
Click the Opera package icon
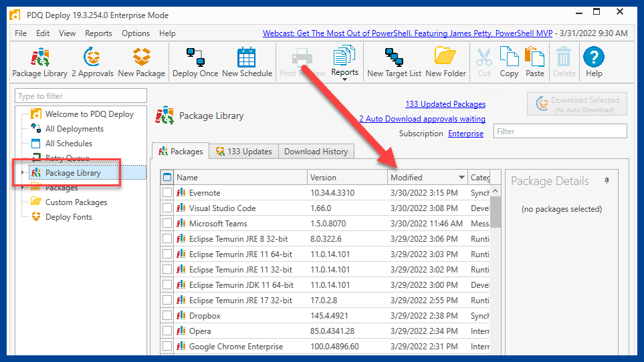coord(181,331)
